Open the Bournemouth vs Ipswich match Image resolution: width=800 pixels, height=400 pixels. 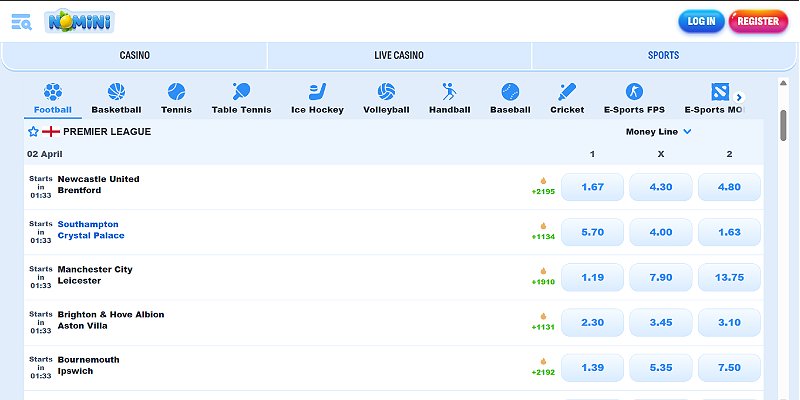tap(88, 365)
